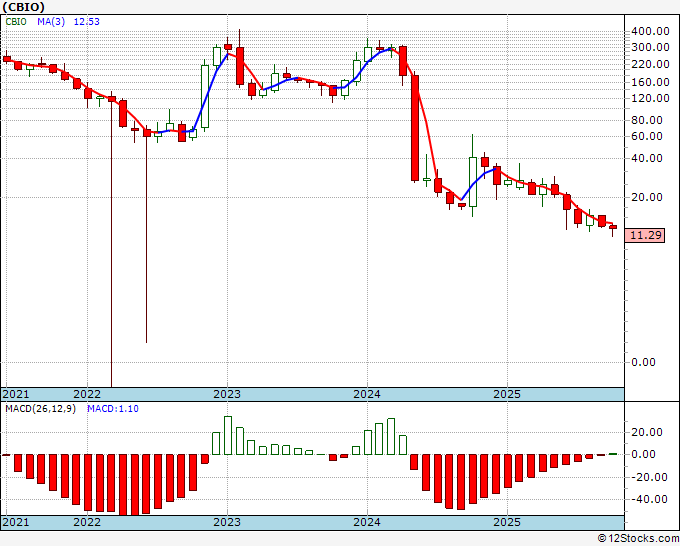Click the 120.00 price axis label
Image resolution: width=680 pixels, height=546 pixels.
[x=650, y=98]
